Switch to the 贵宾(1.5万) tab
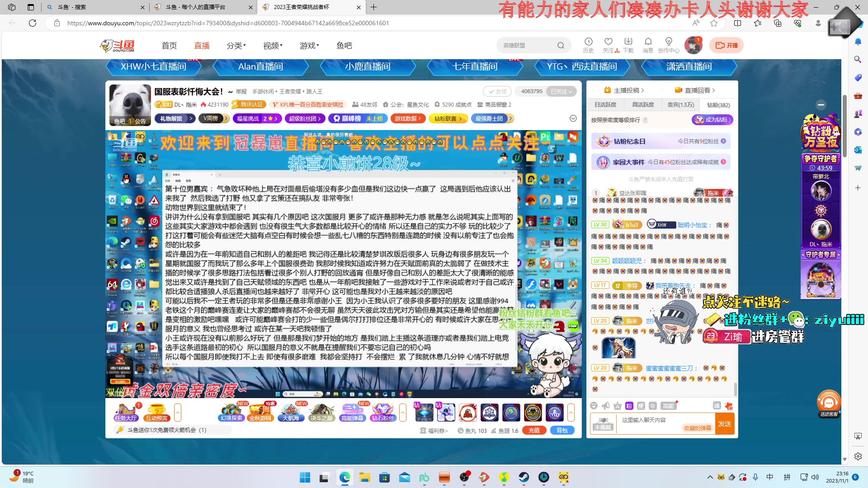The width and height of the screenshot is (868, 488). 680,104
